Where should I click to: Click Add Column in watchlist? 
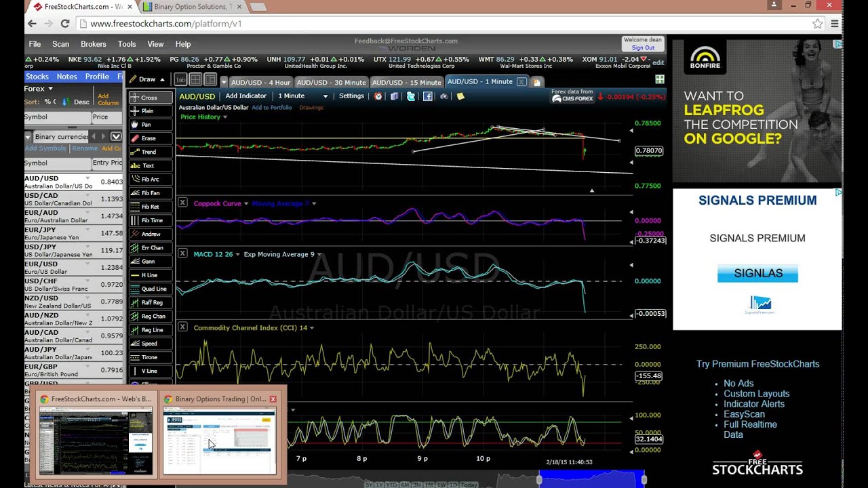point(108,100)
